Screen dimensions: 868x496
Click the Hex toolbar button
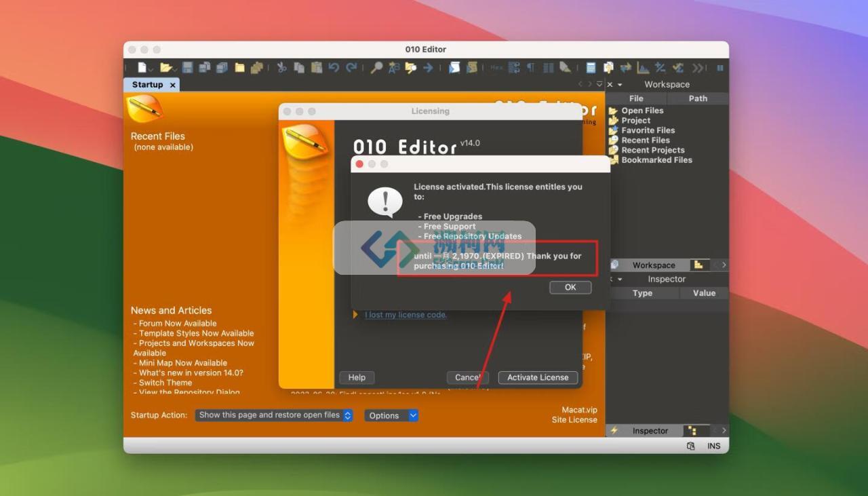(496, 67)
